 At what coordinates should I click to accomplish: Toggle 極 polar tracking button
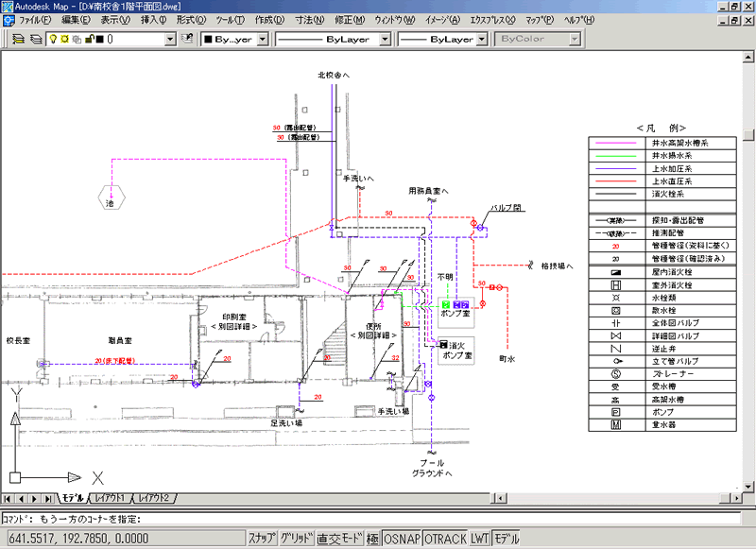tap(372, 539)
